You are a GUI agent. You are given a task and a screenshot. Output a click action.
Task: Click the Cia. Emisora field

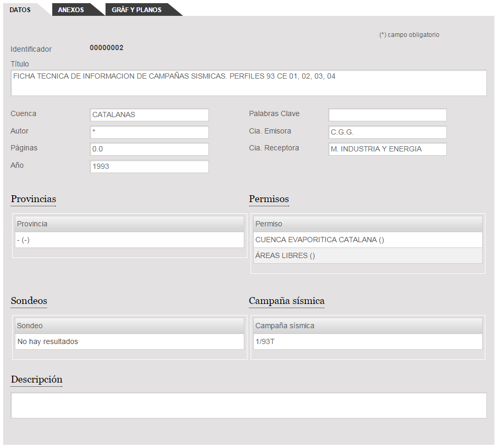coord(387,132)
